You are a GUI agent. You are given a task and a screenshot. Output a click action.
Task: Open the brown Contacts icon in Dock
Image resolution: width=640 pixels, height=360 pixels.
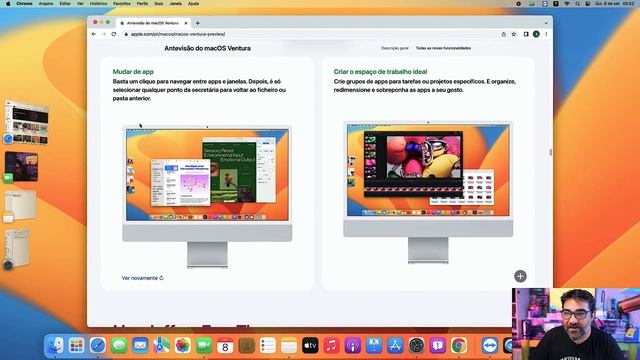pos(247,346)
